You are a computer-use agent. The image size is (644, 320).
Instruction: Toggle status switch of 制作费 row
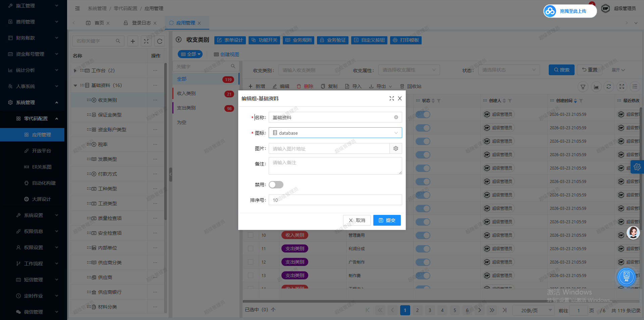[x=423, y=275]
